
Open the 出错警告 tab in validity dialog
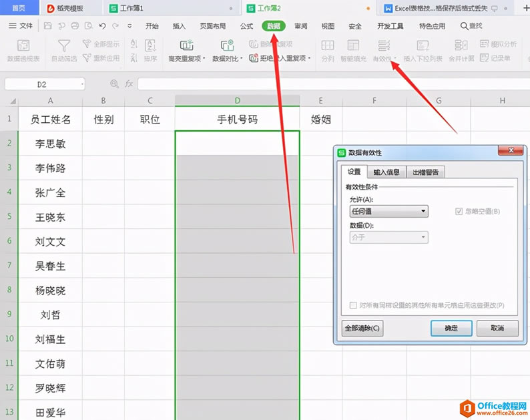[x=426, y=172]
